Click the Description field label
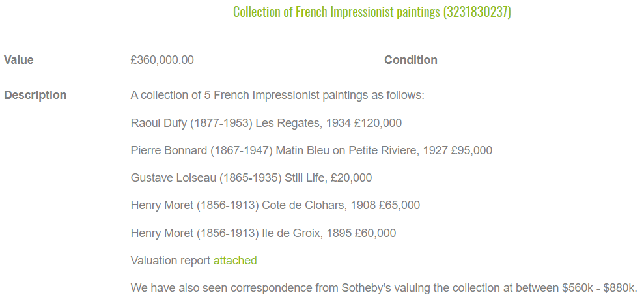 point(35,95)
